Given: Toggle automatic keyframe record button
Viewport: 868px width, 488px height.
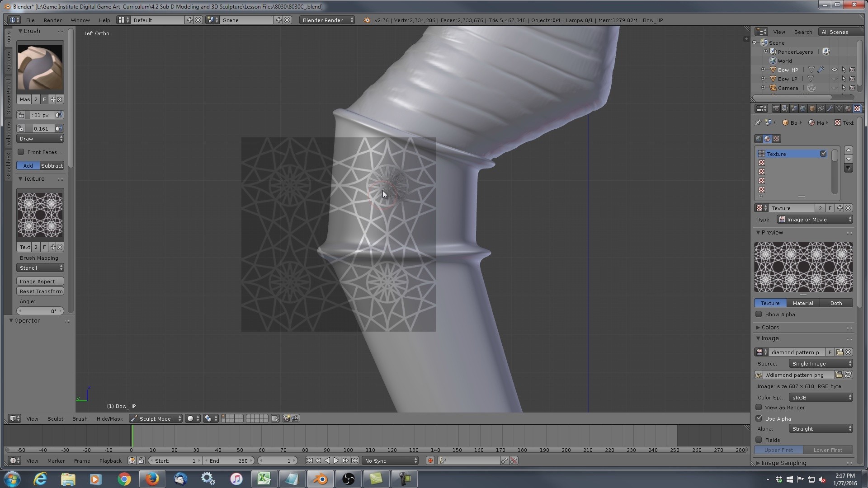Looking at the screenshot, I should [430, 461].
